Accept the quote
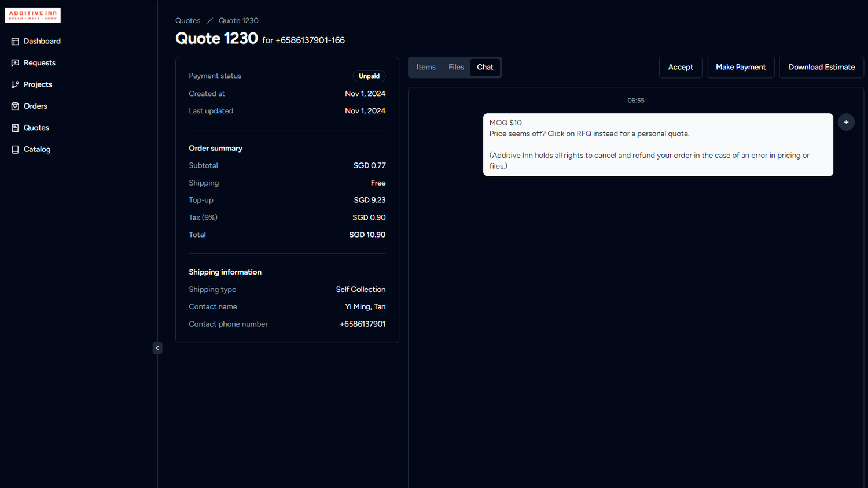 [x=681, y=67]
